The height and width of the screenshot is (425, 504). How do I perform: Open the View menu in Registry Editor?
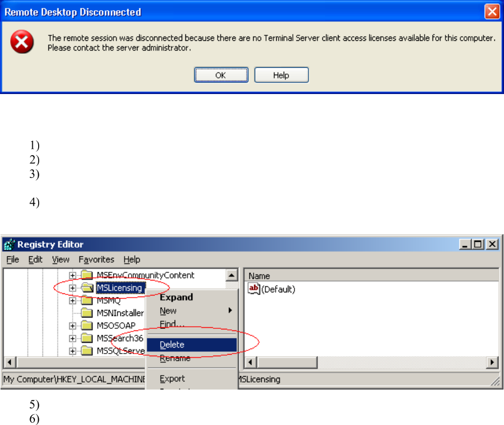[60, 260]
